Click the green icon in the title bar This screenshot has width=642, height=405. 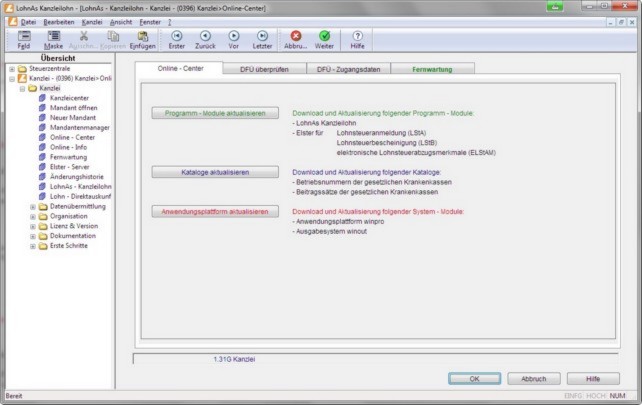[x=555, y=6]
